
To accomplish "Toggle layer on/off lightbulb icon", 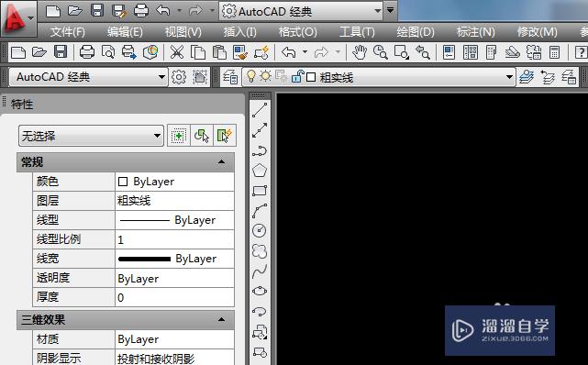I will coord(250,77).
